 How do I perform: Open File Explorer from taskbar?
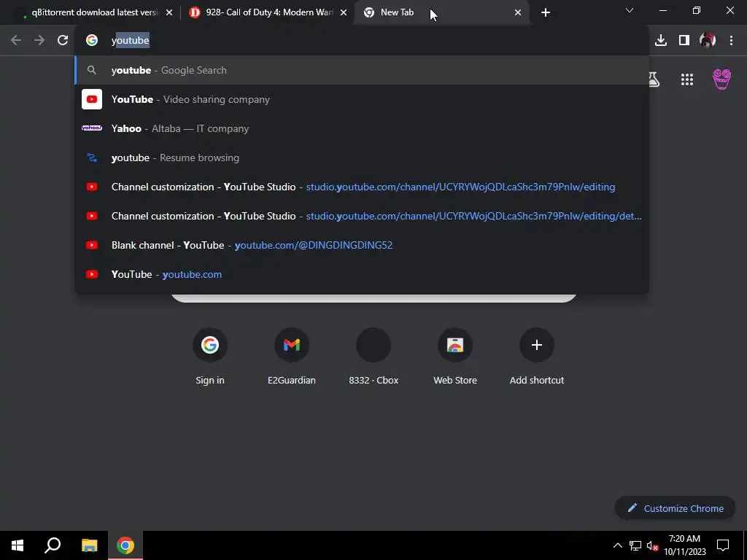[x=89, y=545]
